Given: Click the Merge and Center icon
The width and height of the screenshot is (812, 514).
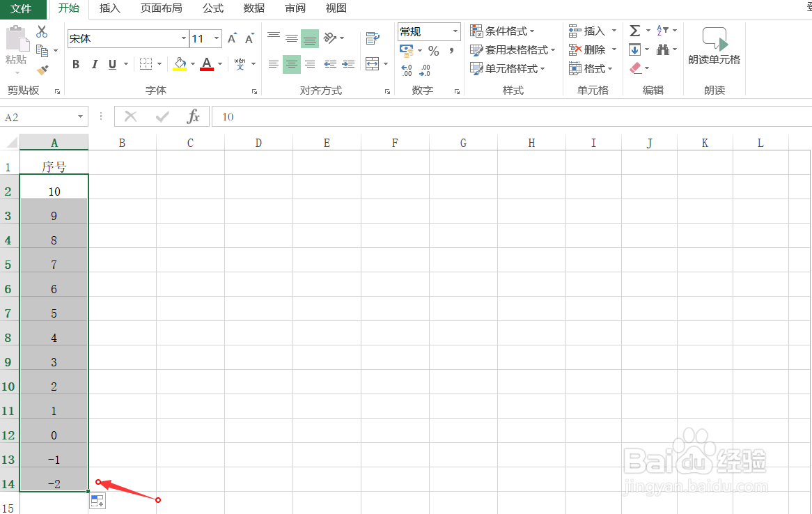Looking at the screenshot, I should coord(373,64).
